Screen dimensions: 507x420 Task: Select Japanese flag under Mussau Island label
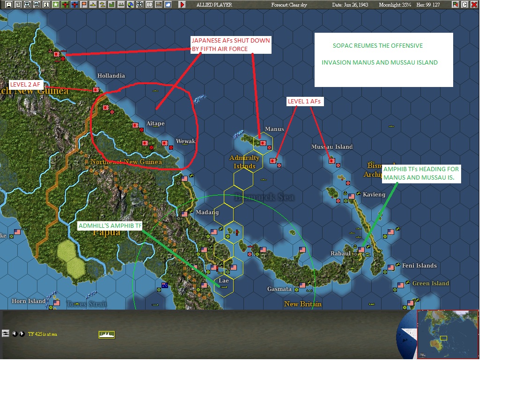click(332, 160)
